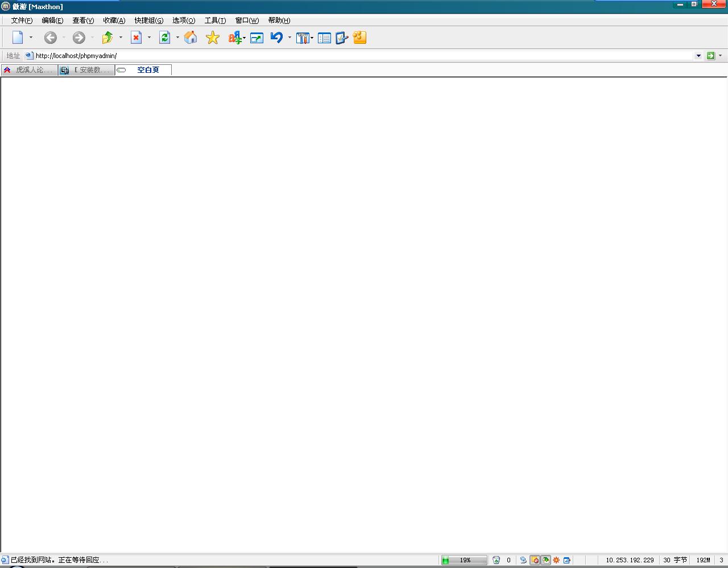Screen dimensions: 728x568
Task: Click the blocked count '0' in status bar
Action: [508, 560]
